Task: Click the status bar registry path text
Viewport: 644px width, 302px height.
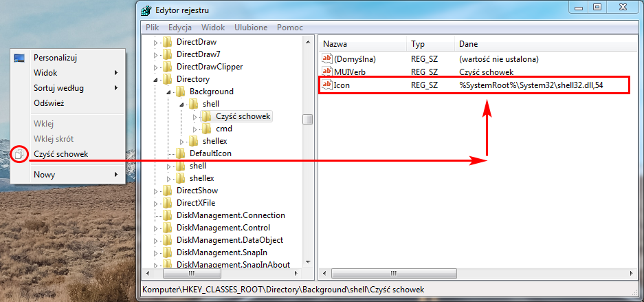Action: coord(283,289)
